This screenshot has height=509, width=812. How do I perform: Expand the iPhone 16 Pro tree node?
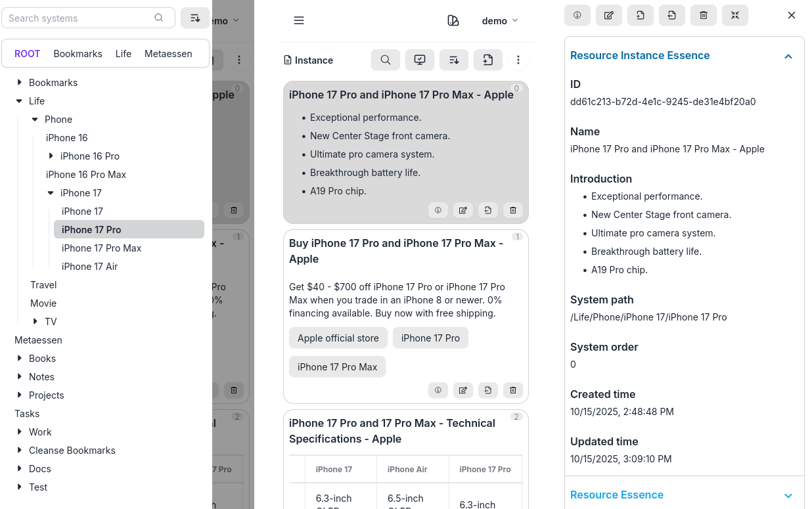(x=51, y=156)
